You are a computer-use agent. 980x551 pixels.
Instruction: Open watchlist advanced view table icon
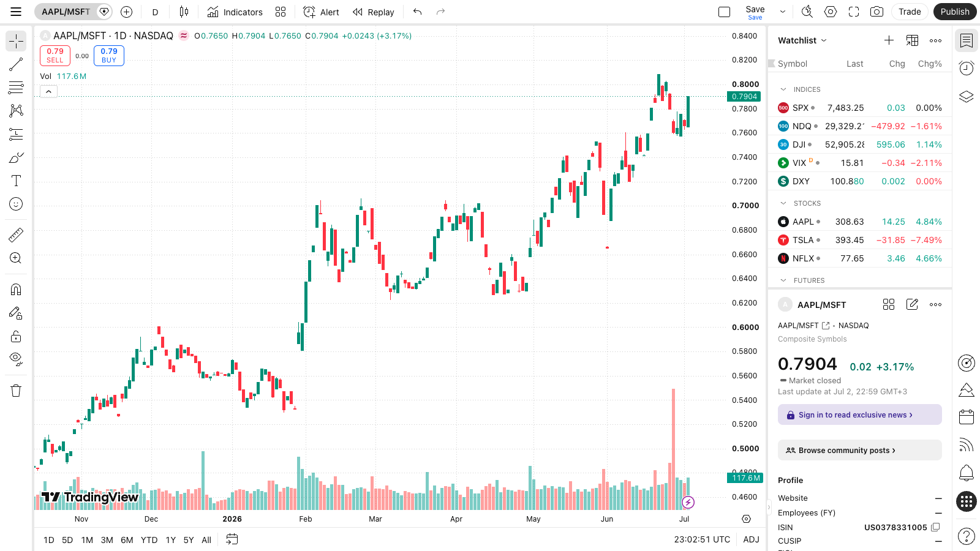pos(912,40)
